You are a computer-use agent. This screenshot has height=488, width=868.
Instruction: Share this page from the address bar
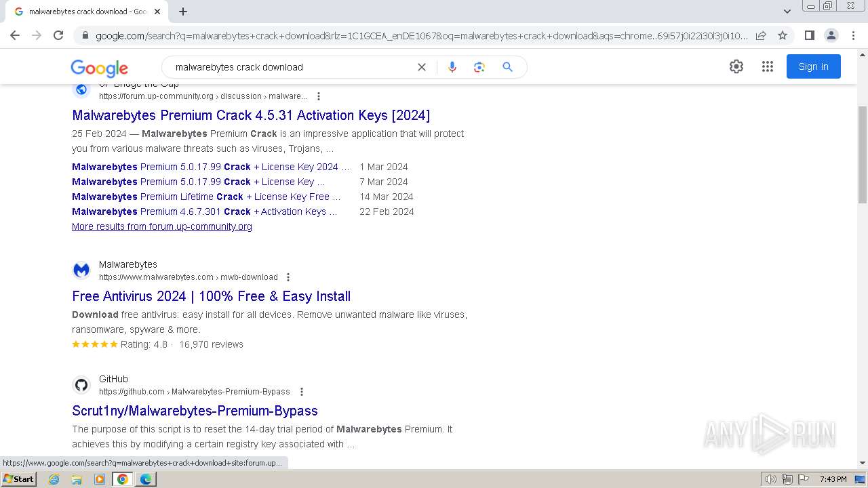coord(761,35)
